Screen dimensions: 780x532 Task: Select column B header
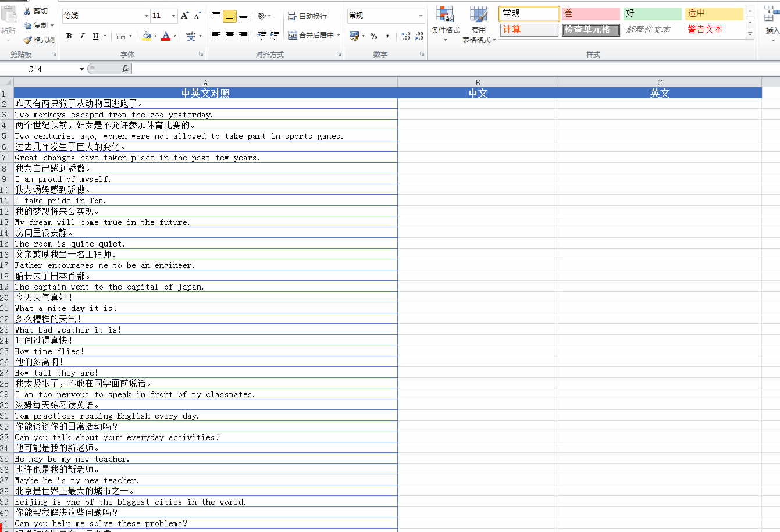478,82
